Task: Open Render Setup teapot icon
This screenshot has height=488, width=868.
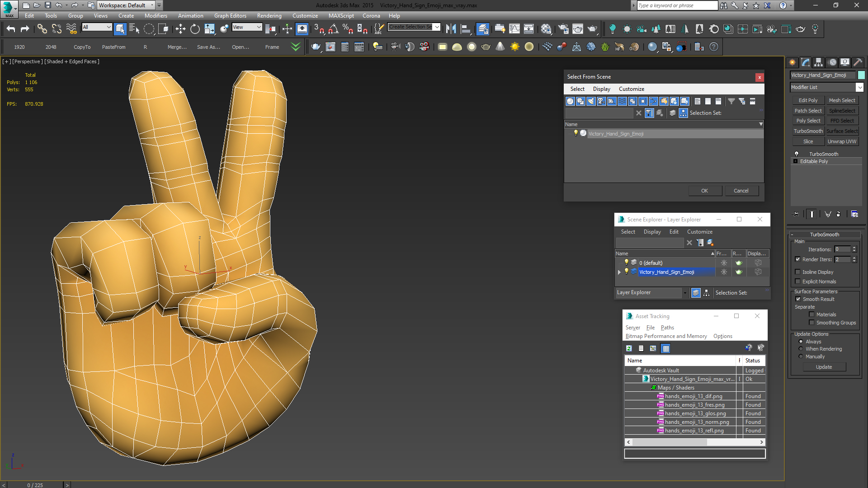Action: coord(563,29)
